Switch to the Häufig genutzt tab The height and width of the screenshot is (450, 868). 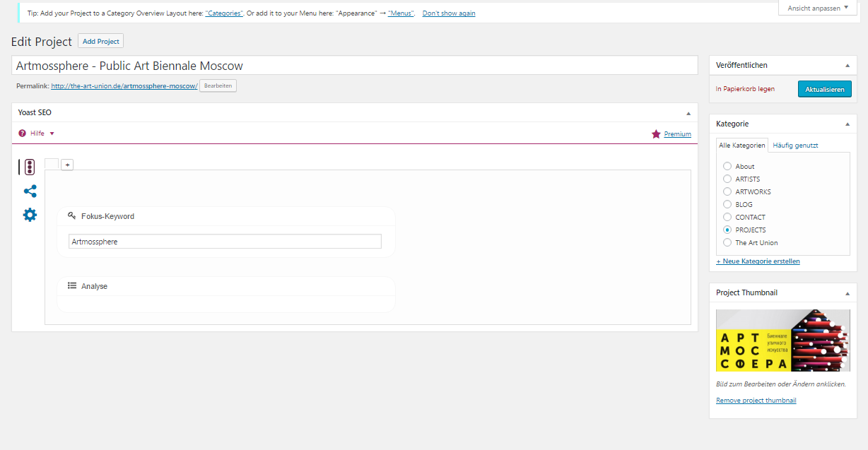pyautogui.click(x=795, y=146)
